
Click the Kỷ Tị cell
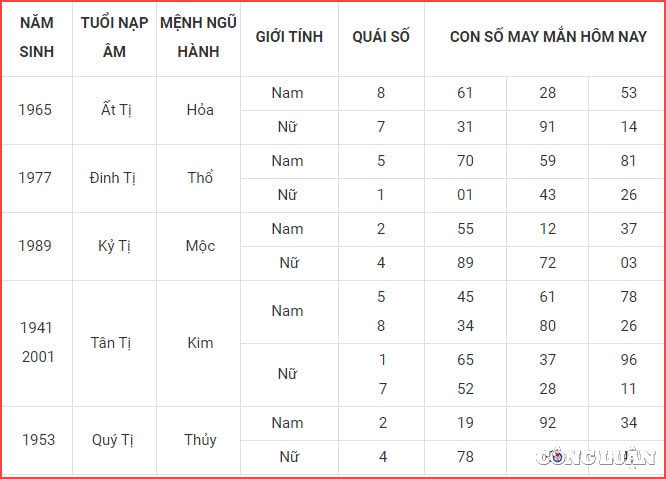point(114,246)
